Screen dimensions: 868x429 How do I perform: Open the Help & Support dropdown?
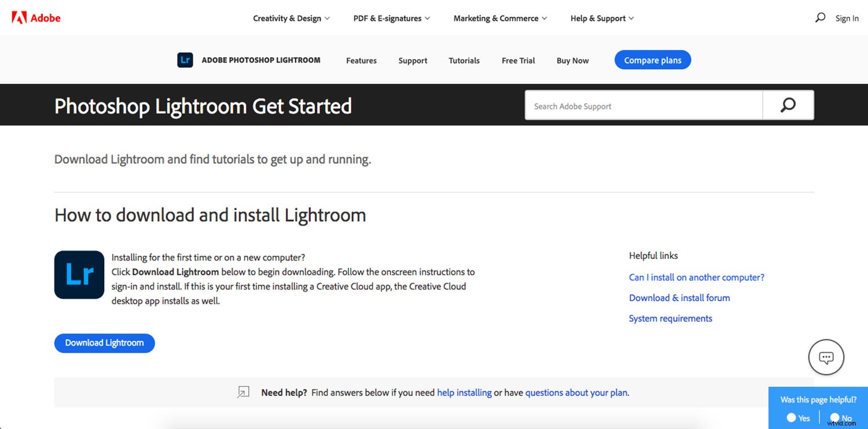[602, 19]
